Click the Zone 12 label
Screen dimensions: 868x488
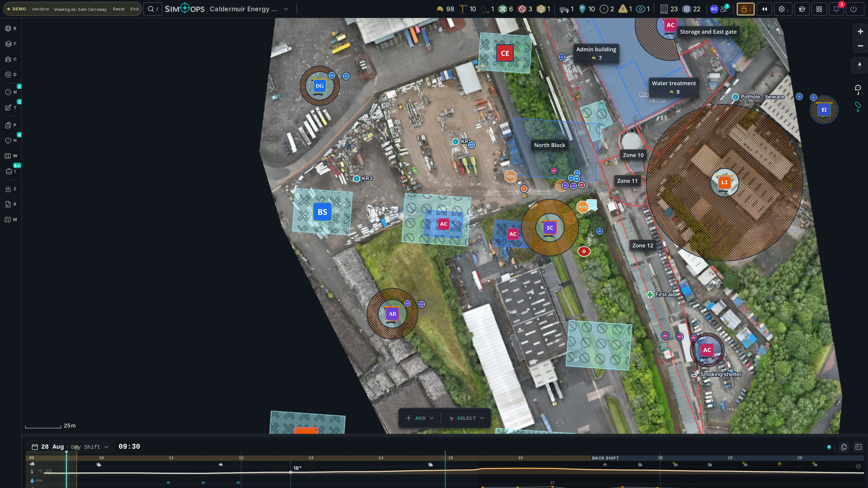click(643, 246)
